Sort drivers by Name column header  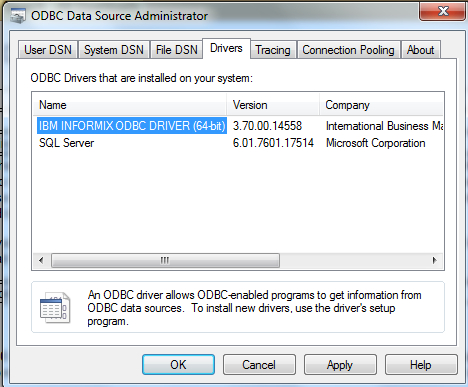tap(130, 105)
